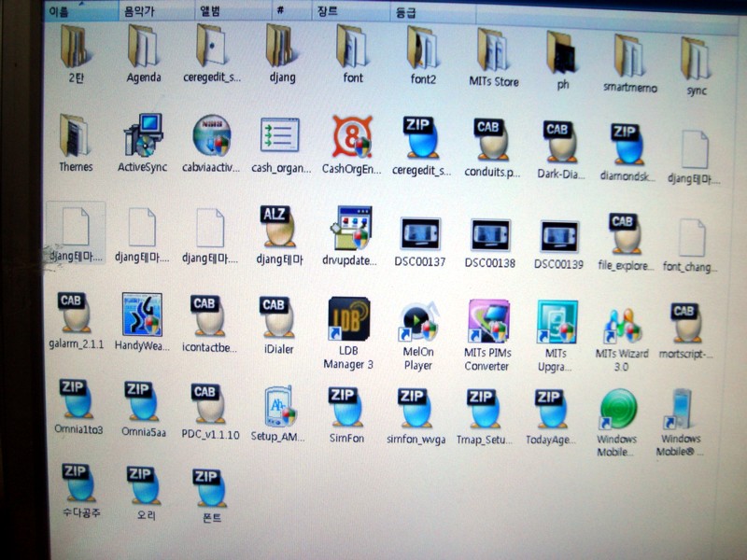Select the Omnia1to3 ZIP archive
This screenshot has height=560, width=747.
click(77, 399)
